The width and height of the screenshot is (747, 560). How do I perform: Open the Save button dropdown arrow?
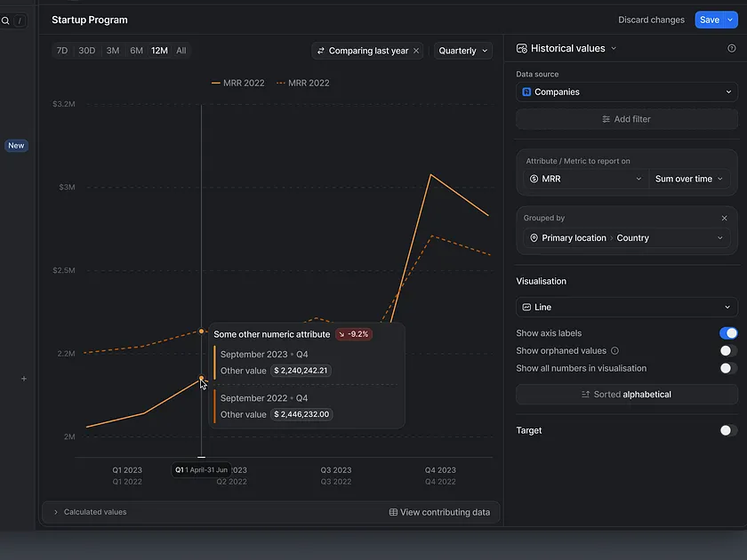pyautogui.click(x=731, y=20)
